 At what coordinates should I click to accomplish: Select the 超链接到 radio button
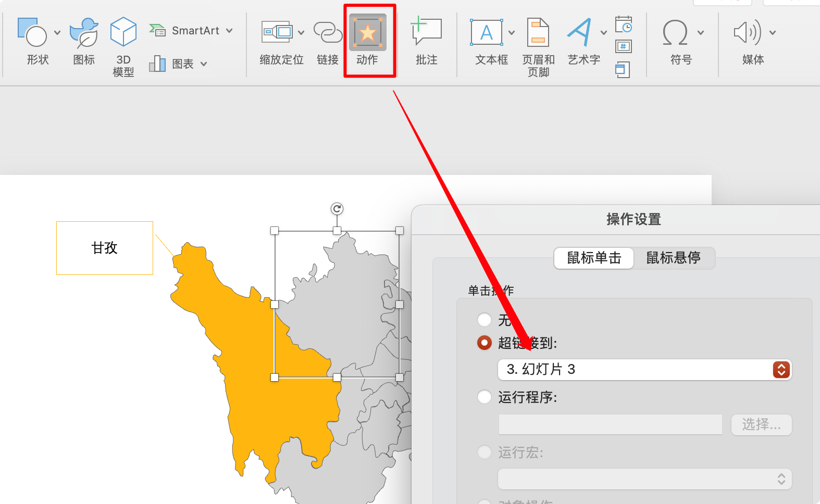[484, 343]
